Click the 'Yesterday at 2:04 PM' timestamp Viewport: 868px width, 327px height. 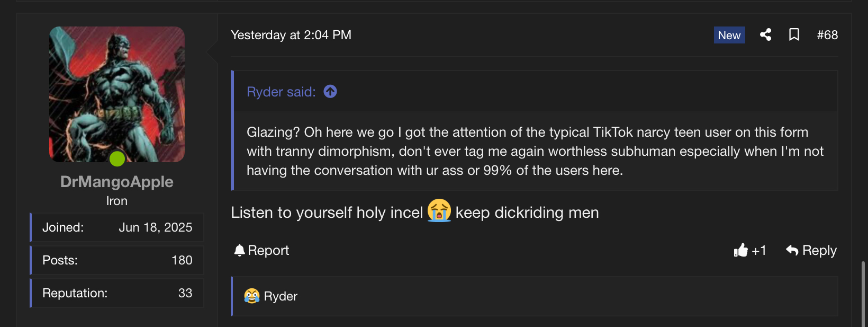point(291,35)
